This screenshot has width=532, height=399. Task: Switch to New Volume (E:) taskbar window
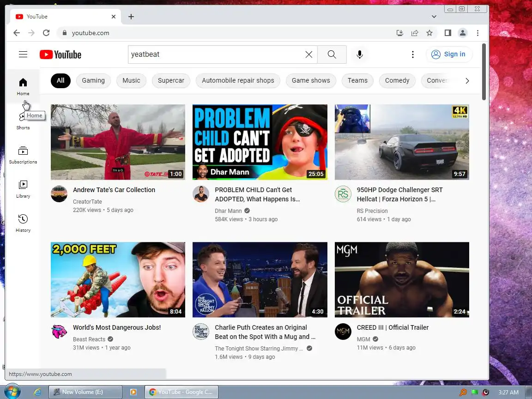tap(85, 392)
